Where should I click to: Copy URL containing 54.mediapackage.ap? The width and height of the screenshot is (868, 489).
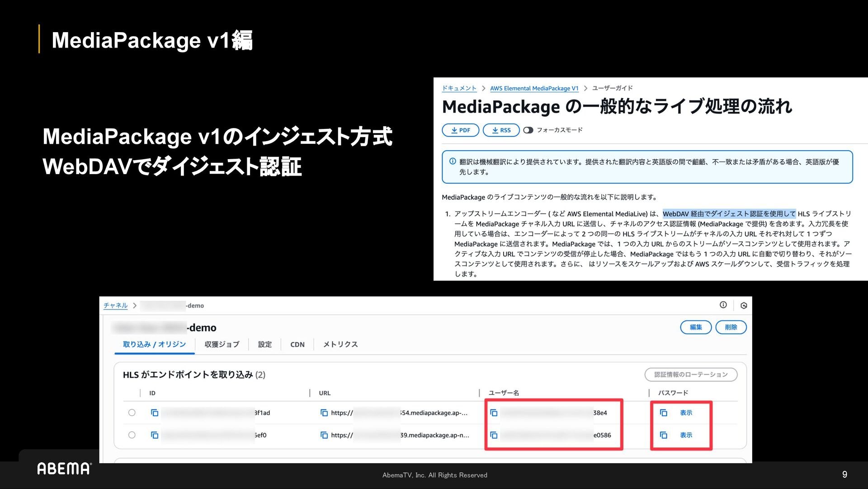[x=324, y=413]
